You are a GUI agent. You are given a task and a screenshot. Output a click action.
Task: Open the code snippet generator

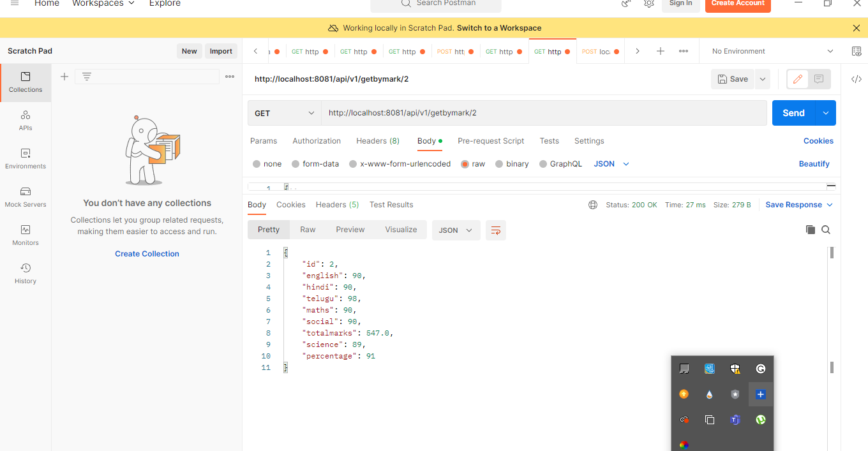pyautogui.click(x=857, y=78)
